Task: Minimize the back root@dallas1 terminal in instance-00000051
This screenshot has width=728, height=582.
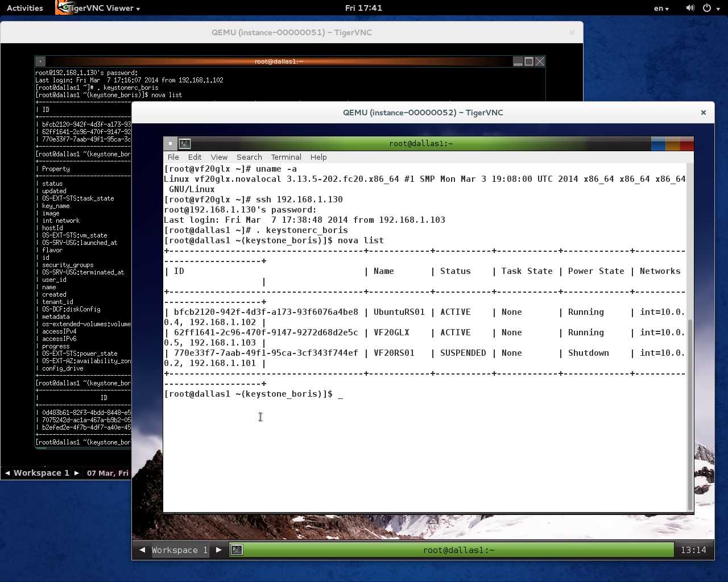Action: pyautogui.click(x=518, y=61)
